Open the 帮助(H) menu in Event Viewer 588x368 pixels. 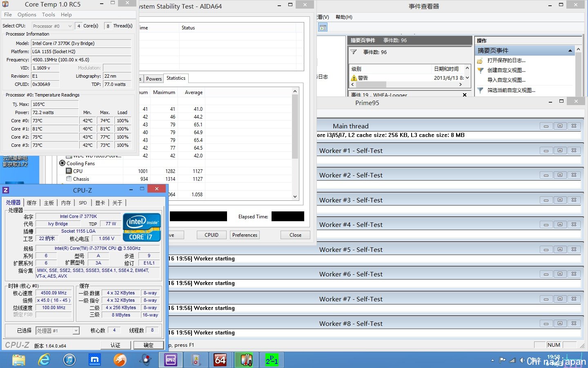pos(344,17)
